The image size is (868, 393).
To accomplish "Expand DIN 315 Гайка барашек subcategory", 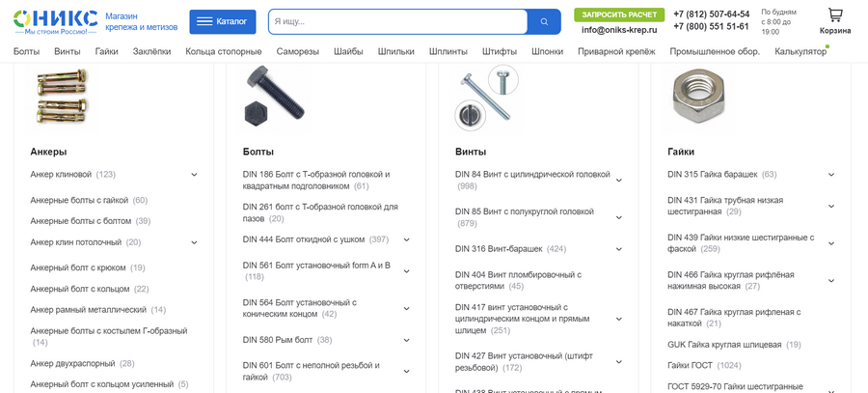I will point(831,175).
